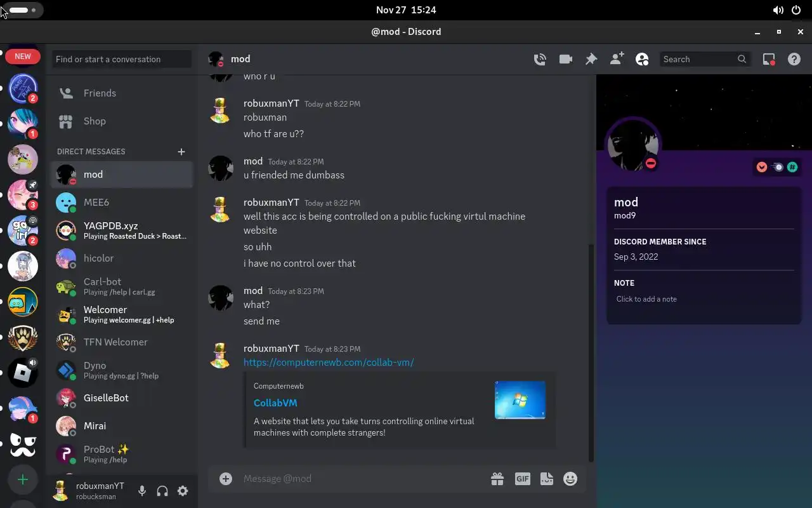Send a gift with gift icon
The width and height of the screenshot is (812, 508).
pos(497,479)
